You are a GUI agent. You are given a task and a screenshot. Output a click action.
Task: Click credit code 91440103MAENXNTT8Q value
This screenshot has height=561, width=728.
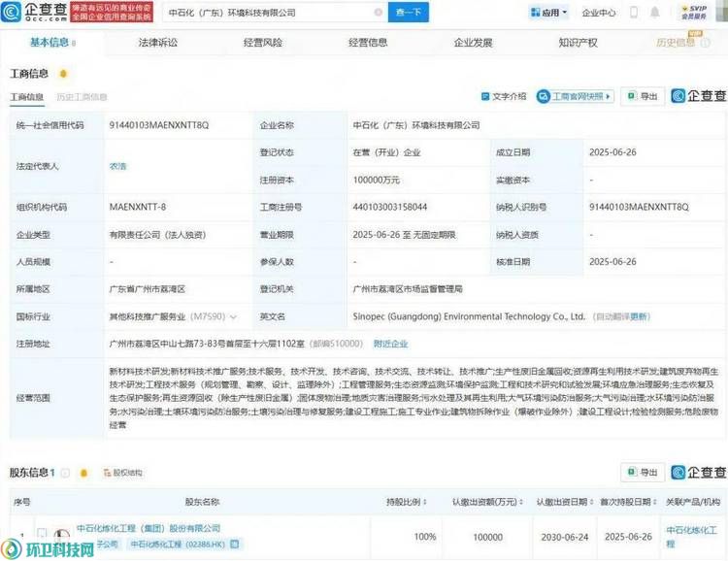point(159,125)
